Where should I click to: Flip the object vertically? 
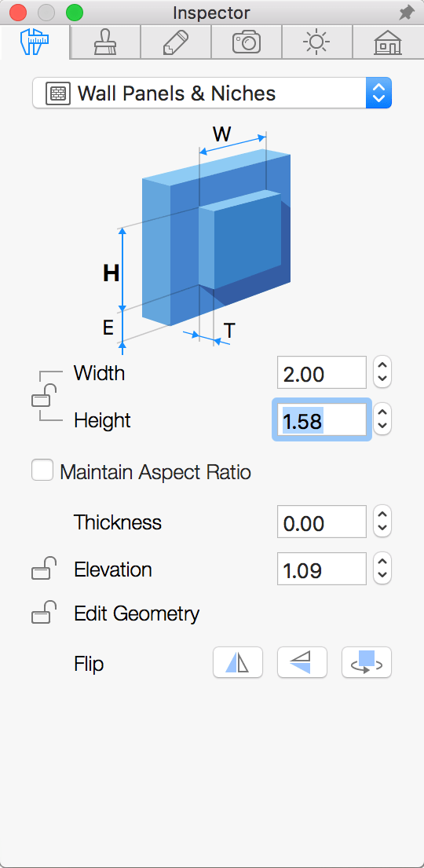(x=302, y=662)
